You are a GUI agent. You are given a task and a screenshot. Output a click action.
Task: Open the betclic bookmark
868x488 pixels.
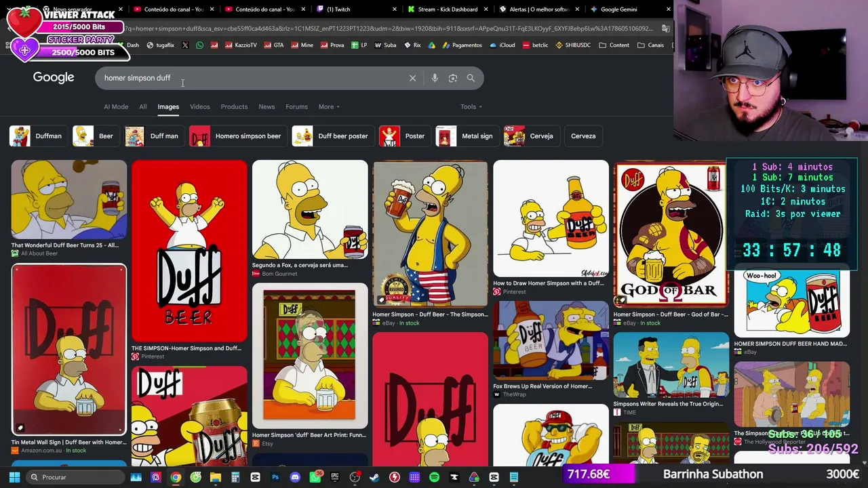535,45
